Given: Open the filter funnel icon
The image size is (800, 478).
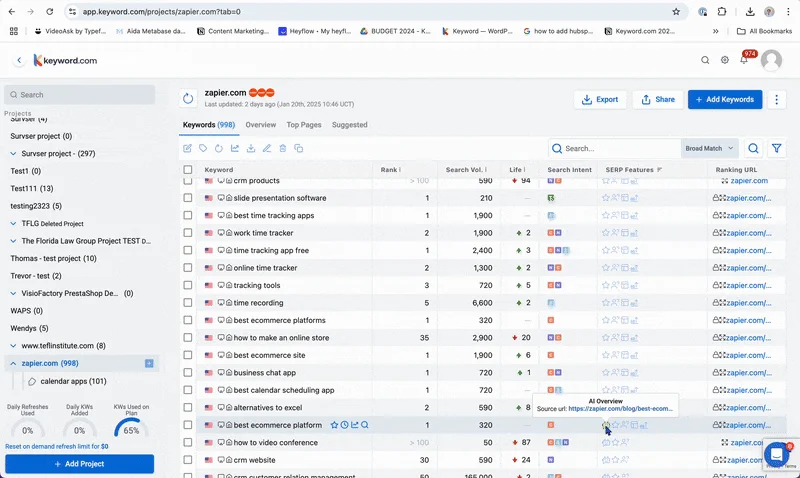Looking at the screenshot, I should 776,148.
